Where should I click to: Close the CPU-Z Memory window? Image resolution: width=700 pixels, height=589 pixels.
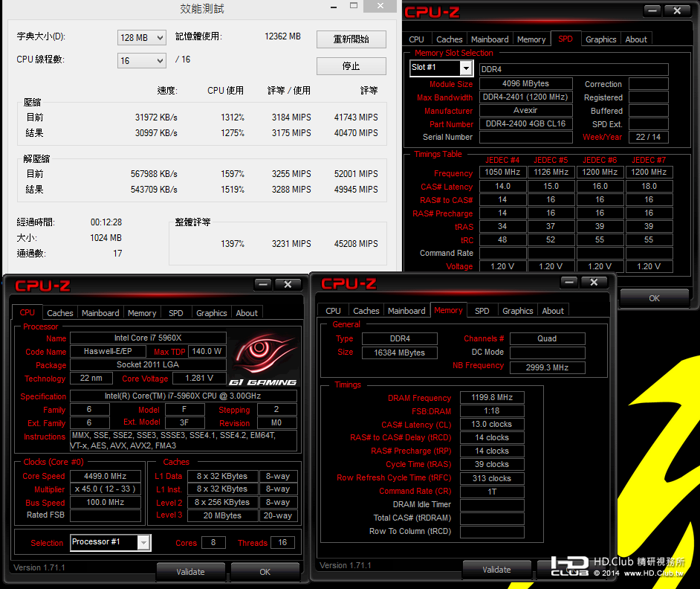pyautogui.click(x=594, y=282)
